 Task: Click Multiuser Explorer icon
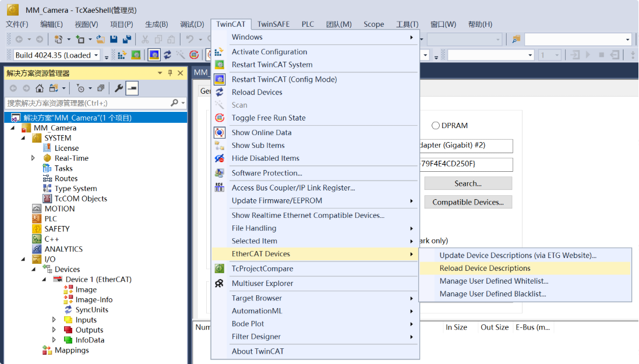pos(219,283)
